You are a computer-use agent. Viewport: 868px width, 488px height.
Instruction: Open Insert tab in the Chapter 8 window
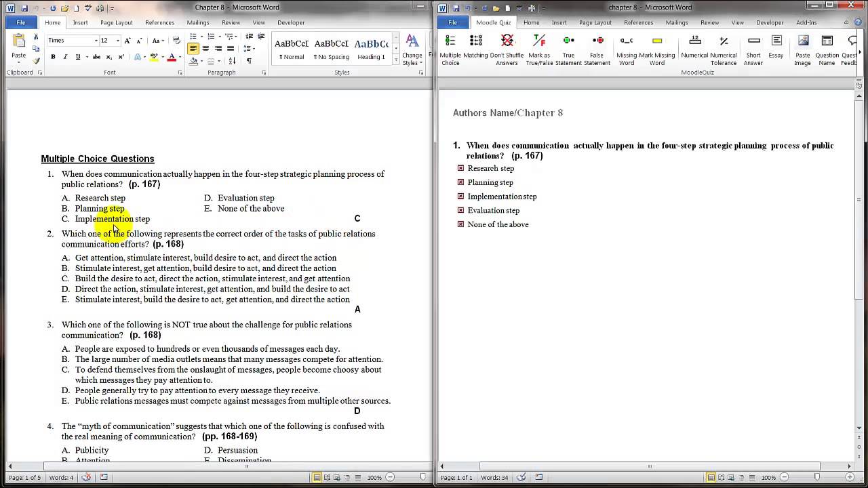[x=80, y=22]
